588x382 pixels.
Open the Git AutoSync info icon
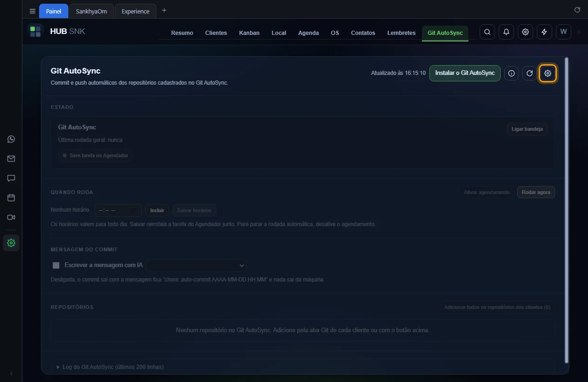[511, 73]
